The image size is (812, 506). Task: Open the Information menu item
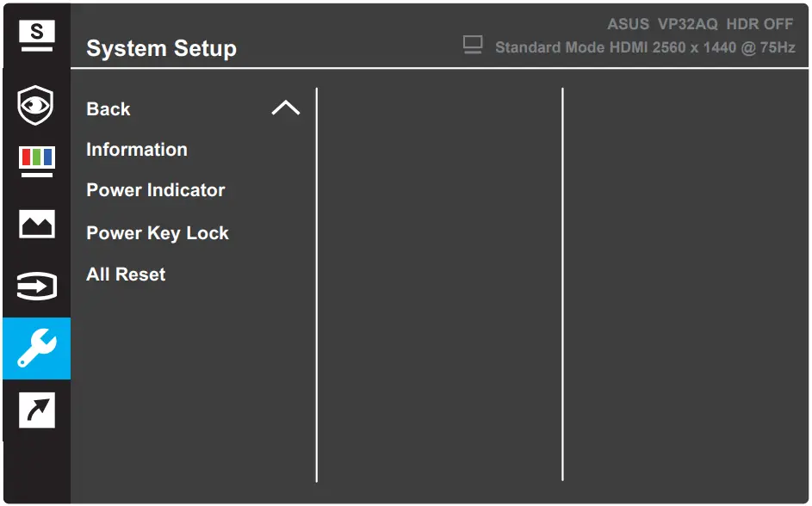pyautogui.click(x=136, y=149)
